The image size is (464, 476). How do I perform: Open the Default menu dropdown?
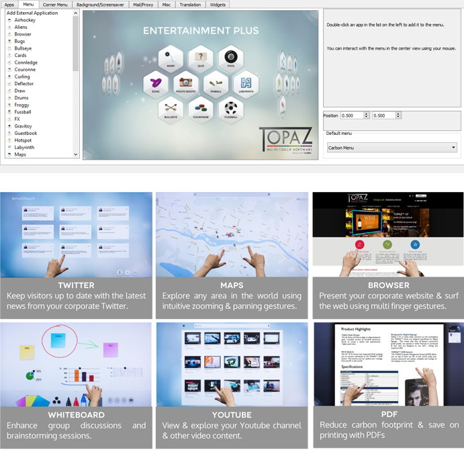coord(391,148)
